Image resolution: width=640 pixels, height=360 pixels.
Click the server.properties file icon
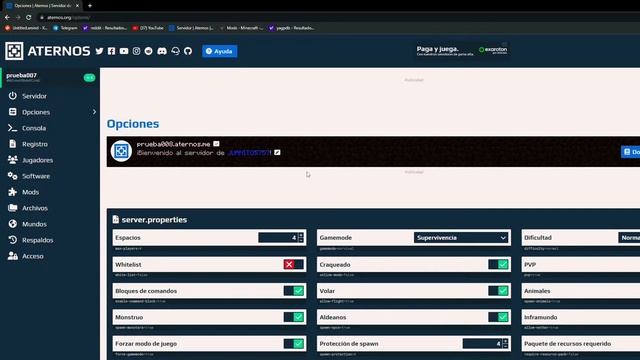pyautogui.click(x=116, y=220)
